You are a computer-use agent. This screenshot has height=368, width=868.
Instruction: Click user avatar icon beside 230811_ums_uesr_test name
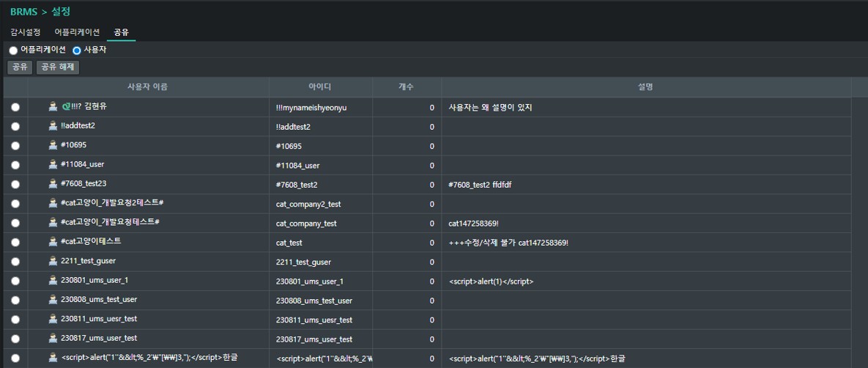[x=53, y=319]
